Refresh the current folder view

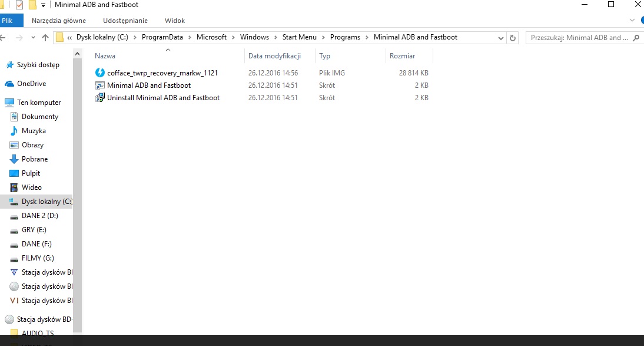coord(513,38)
